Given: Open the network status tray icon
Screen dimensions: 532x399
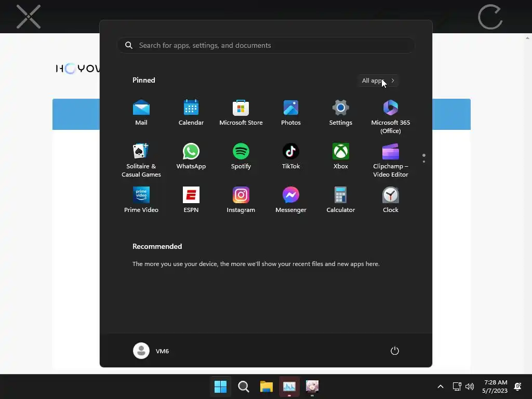Looking at the screenshot, I should (457, 387).
